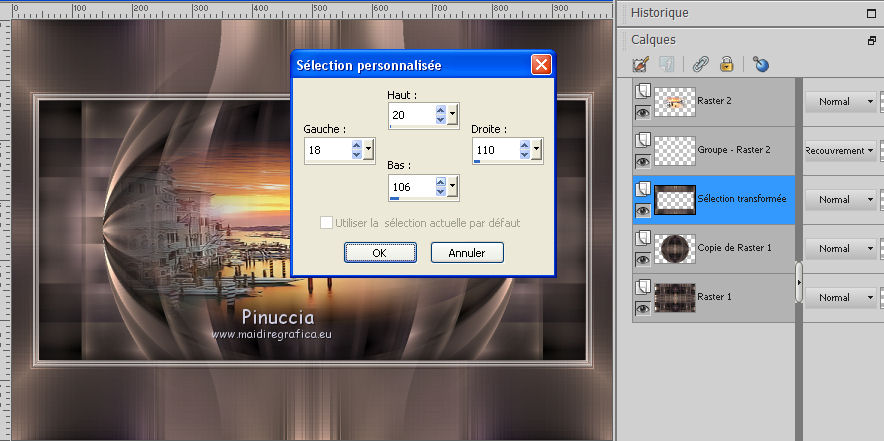Restore the Calques panel
This screenshot has height=441, width=884.
872,40
